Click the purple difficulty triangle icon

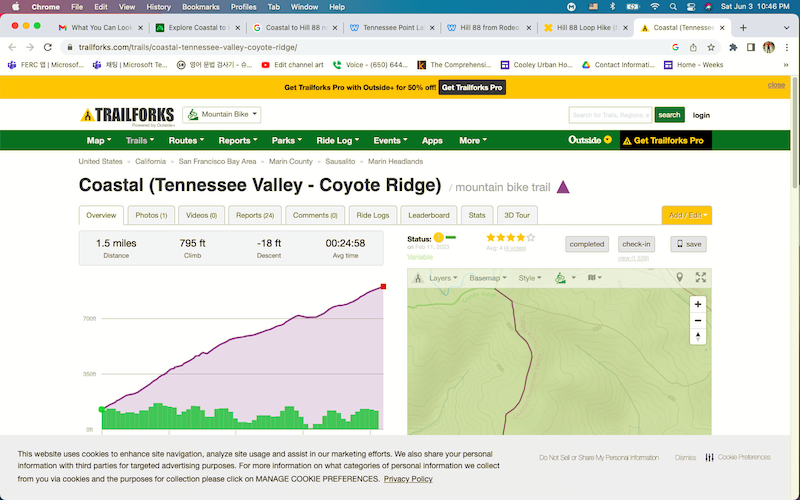click(x=563, y=187)
